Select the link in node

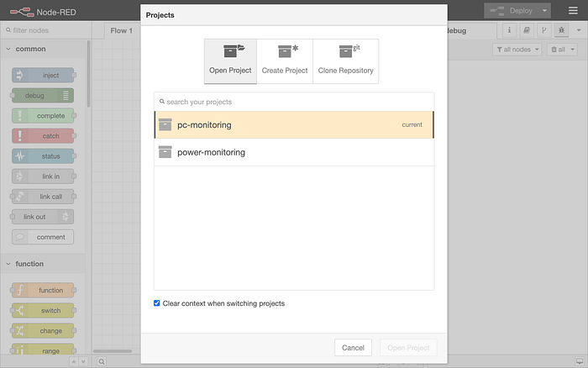[x=43, y=176]
